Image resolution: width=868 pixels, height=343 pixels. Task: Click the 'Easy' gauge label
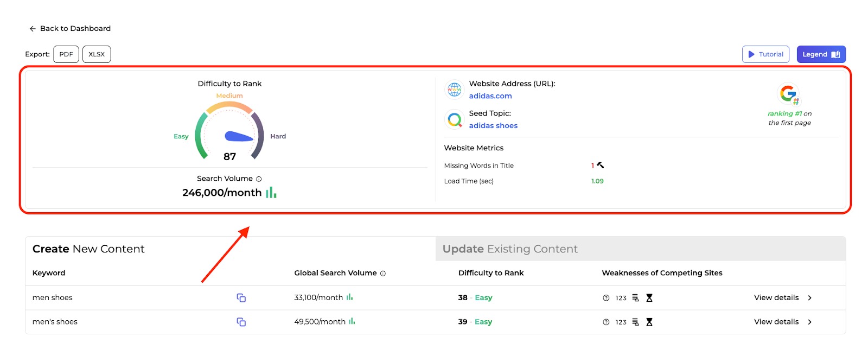(181, 137)
